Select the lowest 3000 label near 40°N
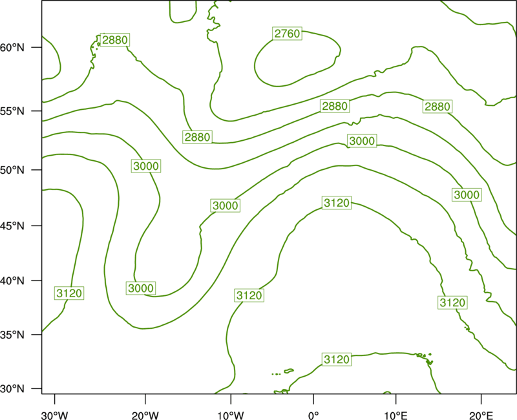The image size is (517, 420). (x=141, y=288)
